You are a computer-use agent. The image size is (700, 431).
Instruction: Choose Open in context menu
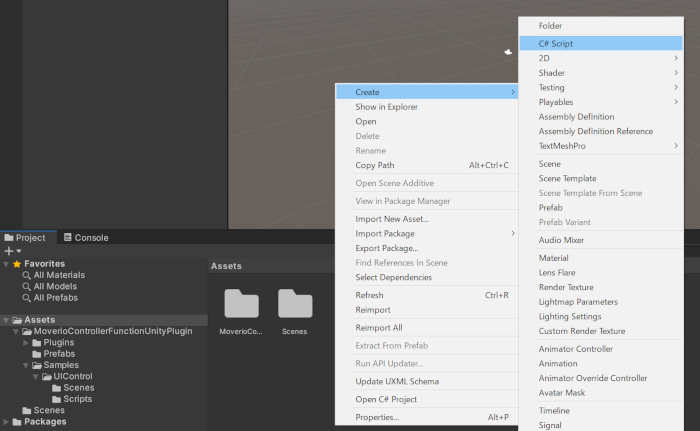click(x=427, y=121)
